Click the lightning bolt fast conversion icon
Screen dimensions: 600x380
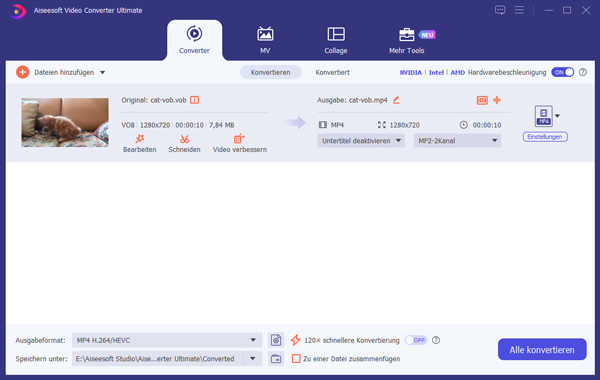coord(295,340)
